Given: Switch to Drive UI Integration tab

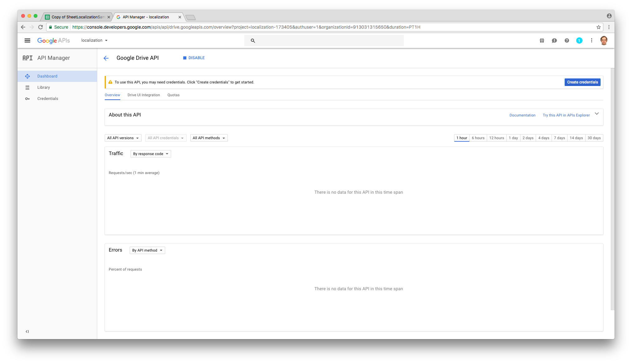Looking at the screenshot, I should coord(143,95).
